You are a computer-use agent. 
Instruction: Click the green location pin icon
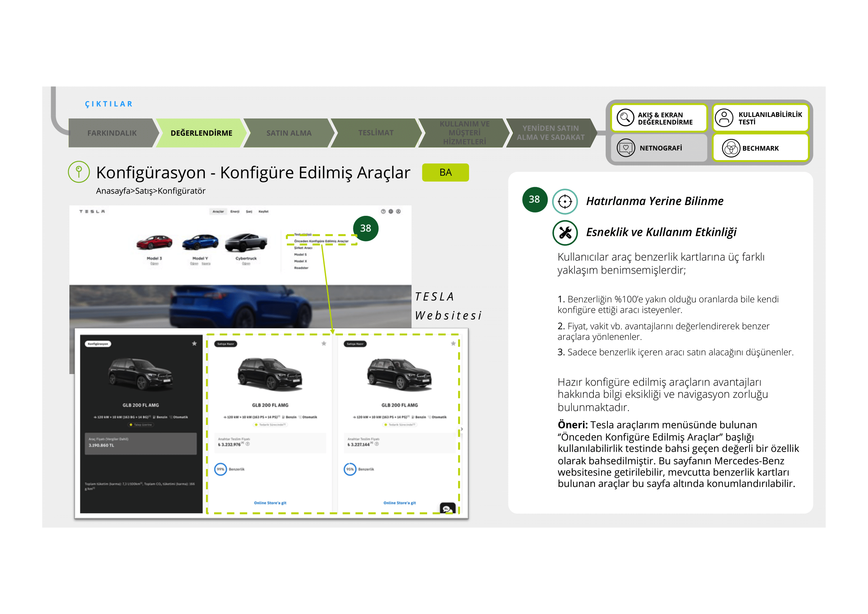(x=79, y=172)
